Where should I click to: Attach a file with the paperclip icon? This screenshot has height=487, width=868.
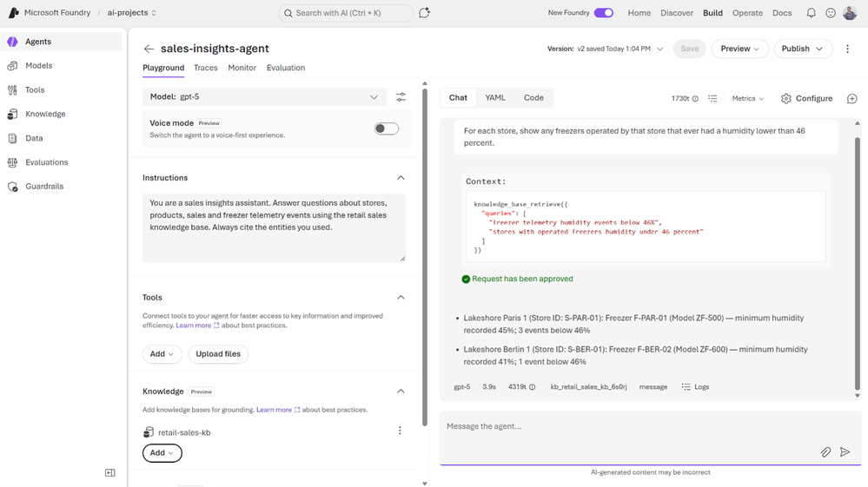(825, 452)
